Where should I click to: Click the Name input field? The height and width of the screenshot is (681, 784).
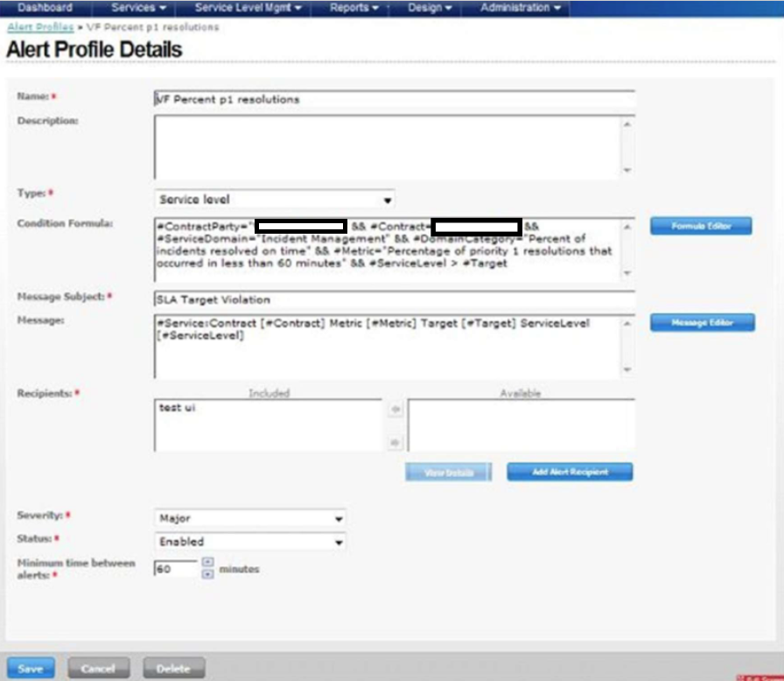click(394, 99)
